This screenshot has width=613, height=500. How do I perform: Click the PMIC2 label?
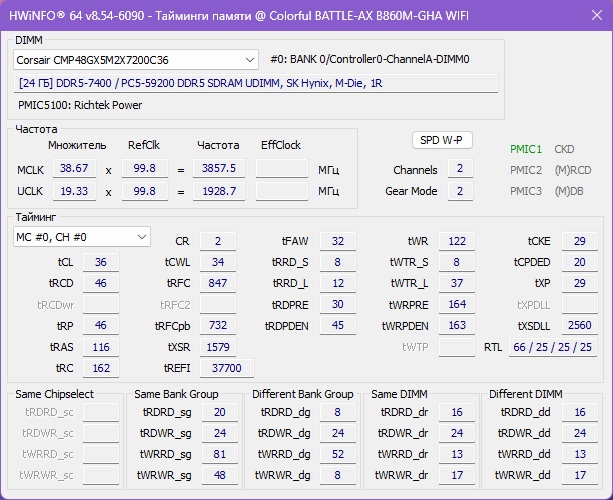[x=526, y=170]
